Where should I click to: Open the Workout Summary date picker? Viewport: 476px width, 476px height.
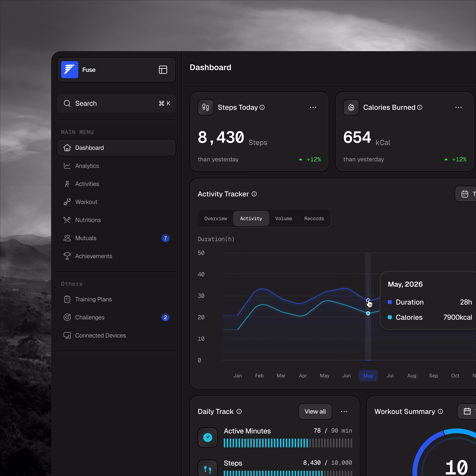(x=467, y=411)
